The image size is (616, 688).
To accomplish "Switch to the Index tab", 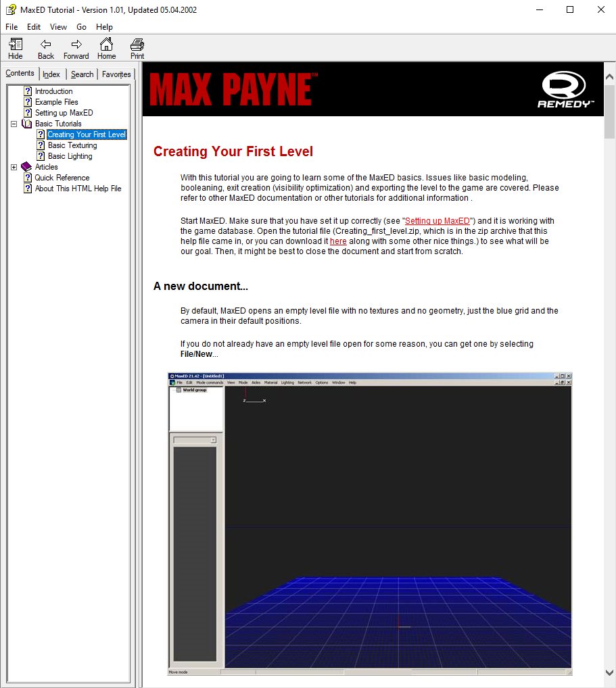I will pyautogui.click(x=51, y=74).
